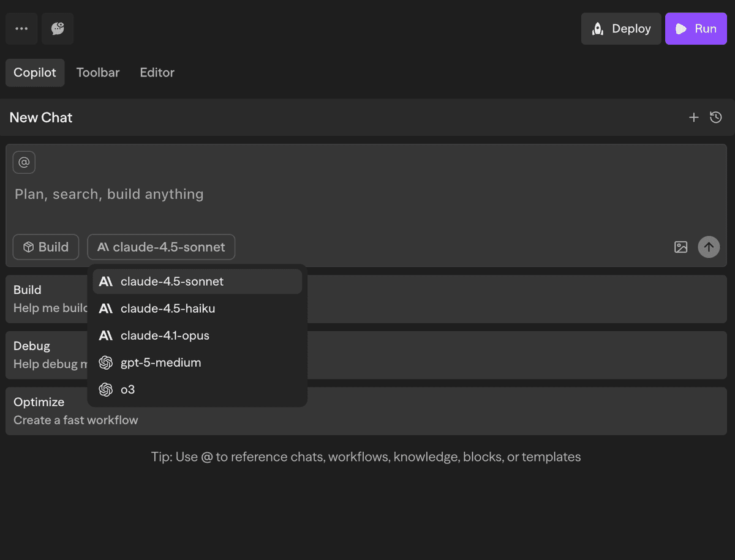Select the o3 model option
The image size is (735, 560).
pos(127,389)
